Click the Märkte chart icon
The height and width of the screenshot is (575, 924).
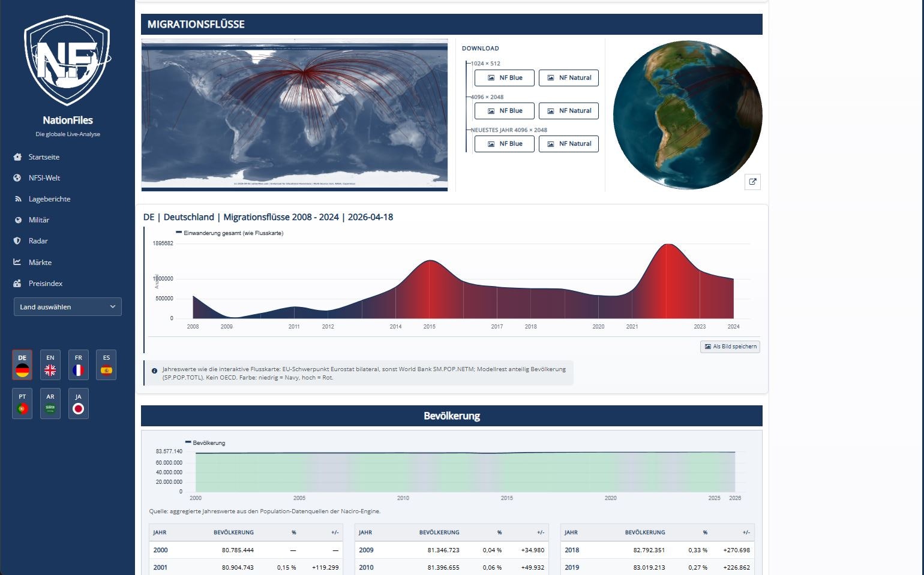[17, 262]
